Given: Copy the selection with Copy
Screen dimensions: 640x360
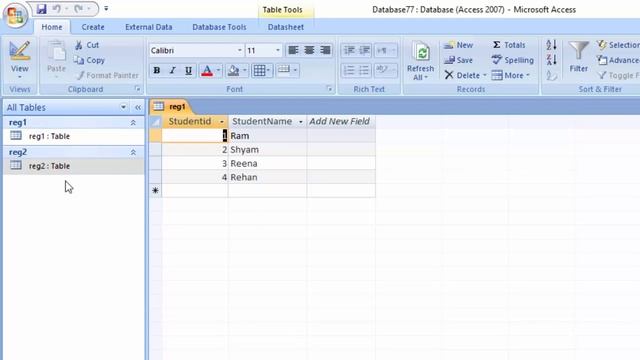Looking at the screenshot, I should click(89, 60).
